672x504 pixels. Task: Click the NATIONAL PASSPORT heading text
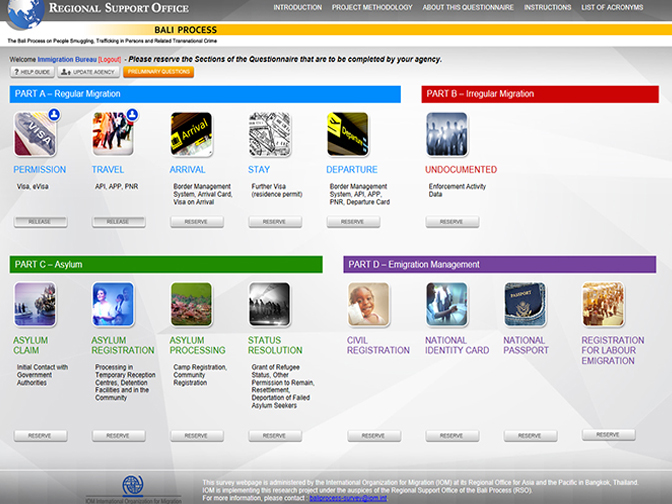(x=526, y=345)
